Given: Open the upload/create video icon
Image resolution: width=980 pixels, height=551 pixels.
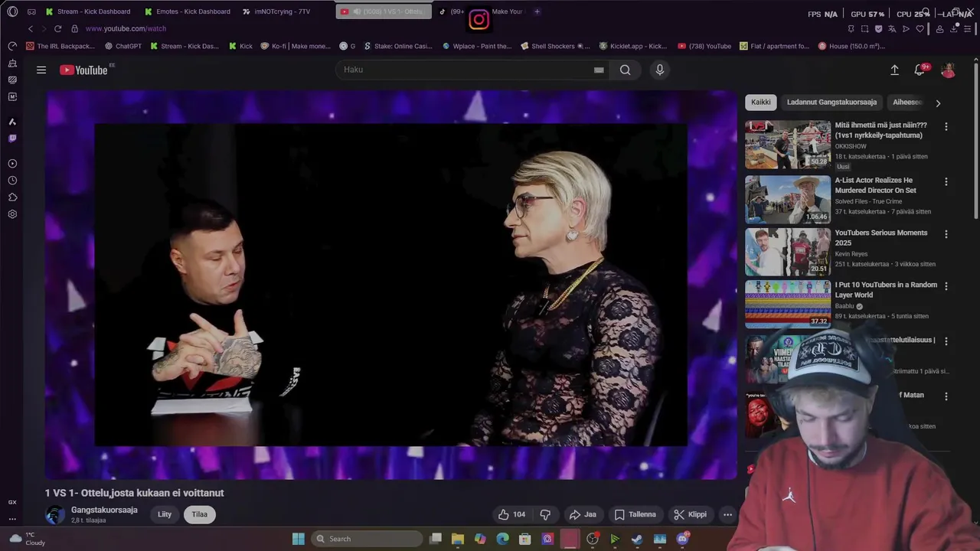Looking at the screenshot, I should click(x=894, y=70).
